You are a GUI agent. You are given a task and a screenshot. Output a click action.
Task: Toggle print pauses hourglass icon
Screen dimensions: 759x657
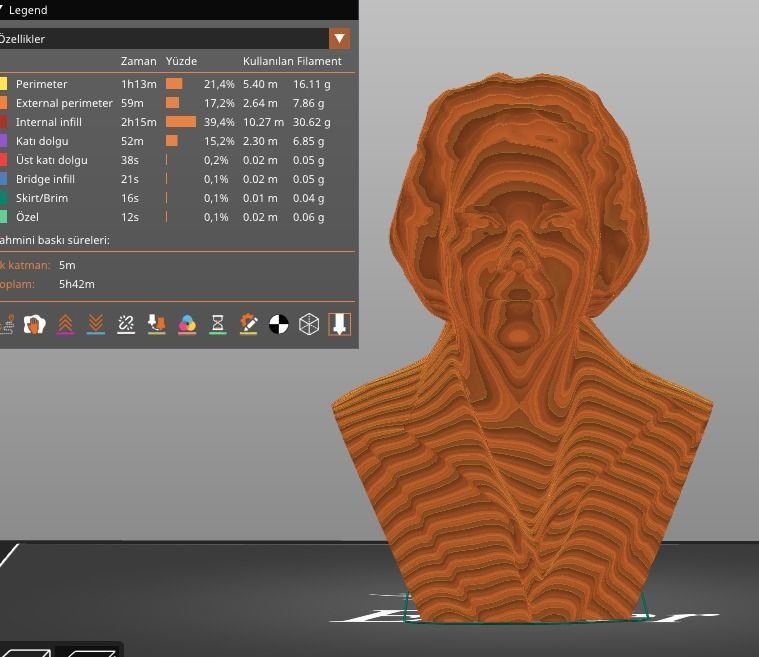[218, 324]
